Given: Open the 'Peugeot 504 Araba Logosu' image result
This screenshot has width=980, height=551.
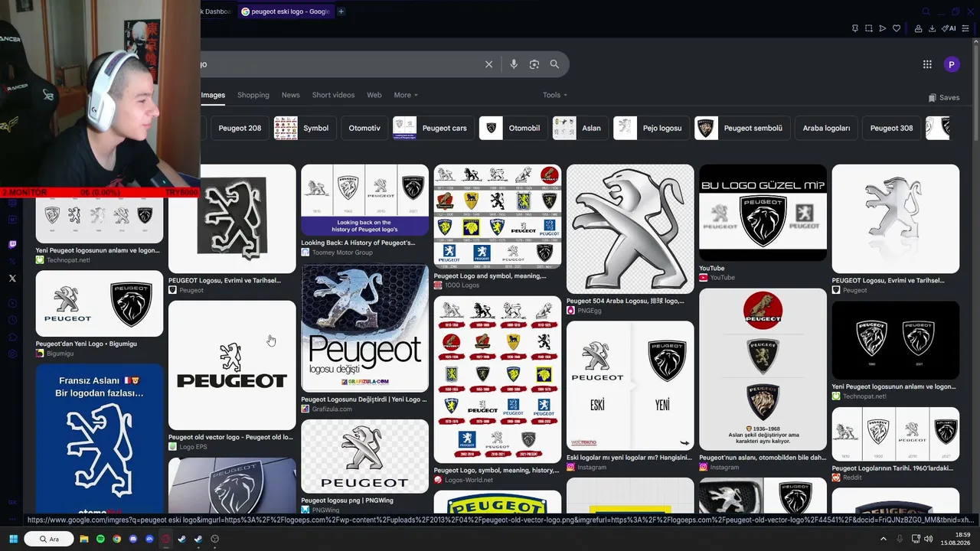Looking at the screenshot, I should [x=630, y=229].
